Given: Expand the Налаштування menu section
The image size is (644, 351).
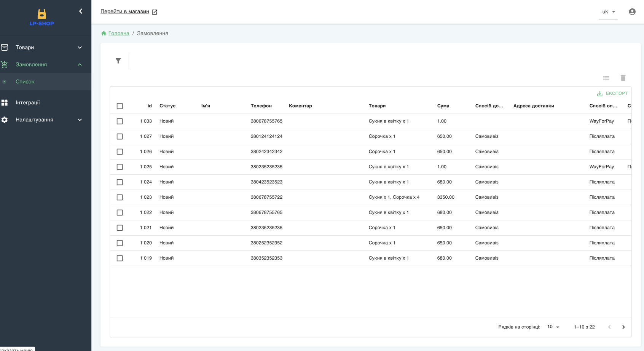Looking at the screenshot, I should [x=46, y=120].
